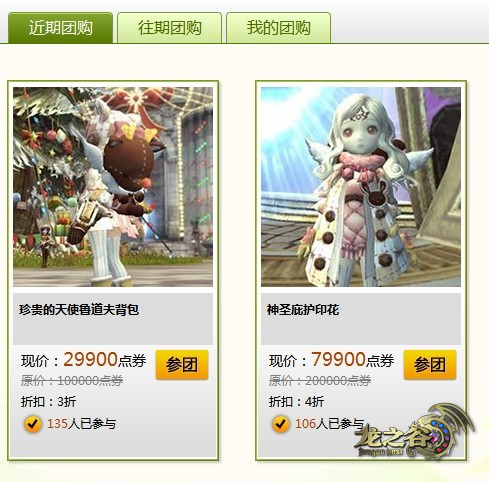Click the struck-through 原价 100000点券 text
Image resolution: width=489 pixels, height=482 pixels.
point(72,380)
